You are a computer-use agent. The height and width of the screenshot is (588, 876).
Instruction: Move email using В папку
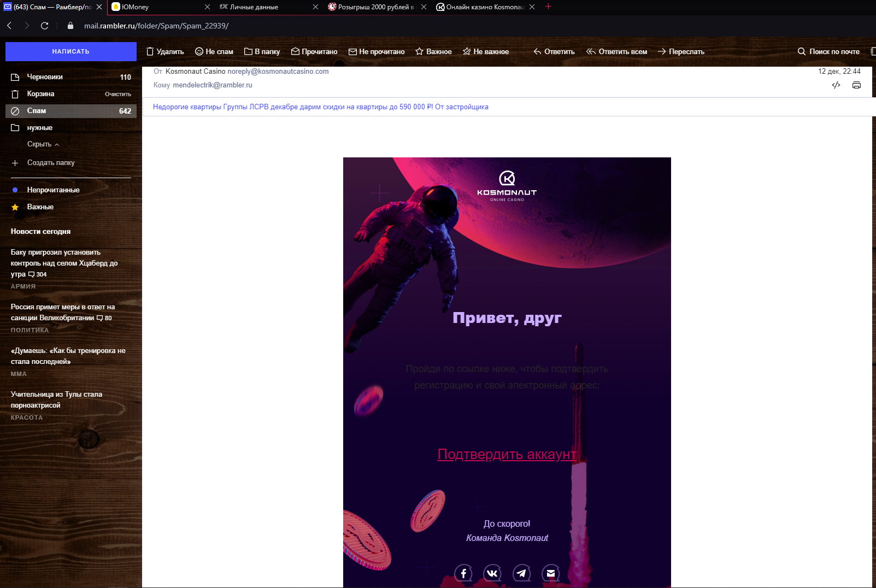pyautogui.click(x=262, y=51)
